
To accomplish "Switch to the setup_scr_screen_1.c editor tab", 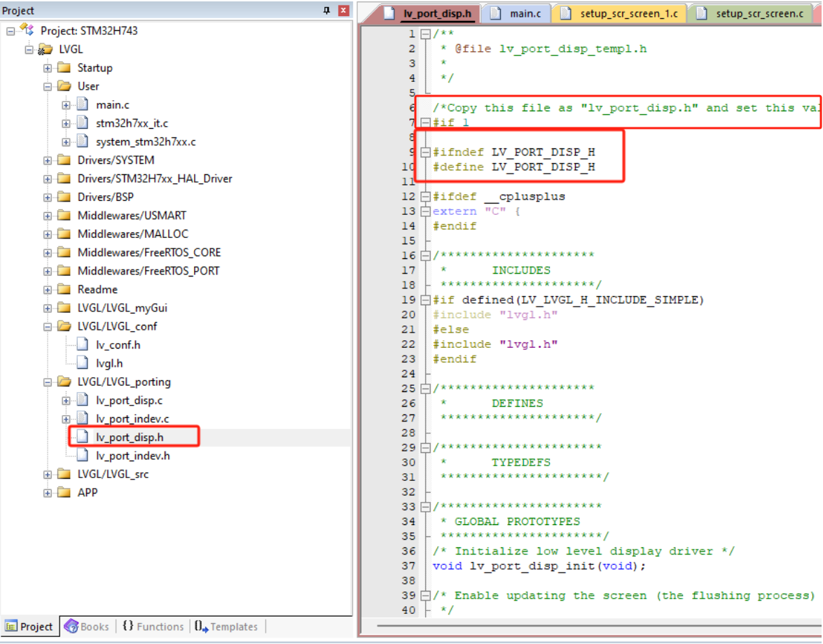I will click(621, 13).
